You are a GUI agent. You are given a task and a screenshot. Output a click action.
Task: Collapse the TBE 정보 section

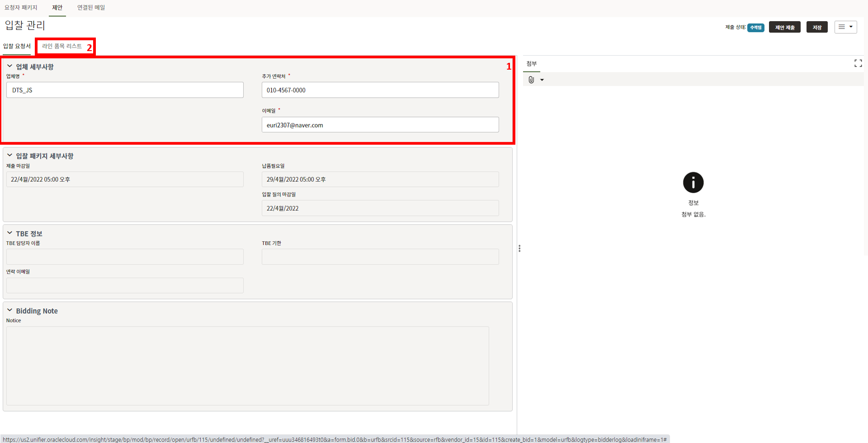[x=9, y=233]
